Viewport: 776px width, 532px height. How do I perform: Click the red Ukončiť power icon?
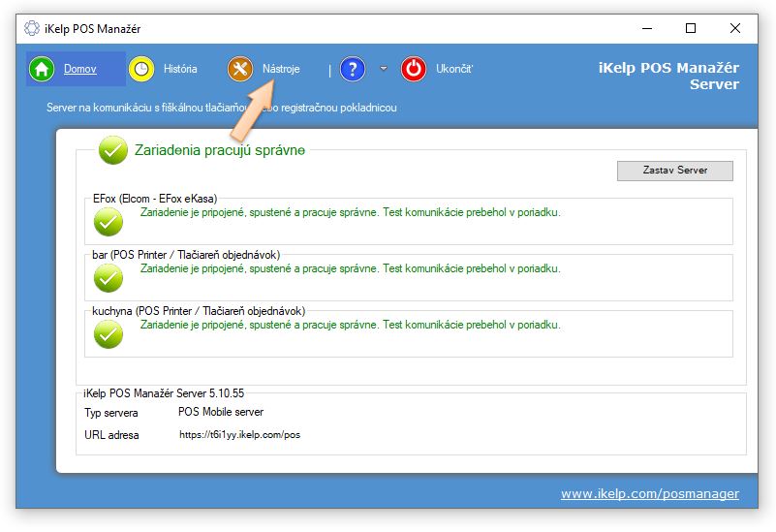point(414,69)
